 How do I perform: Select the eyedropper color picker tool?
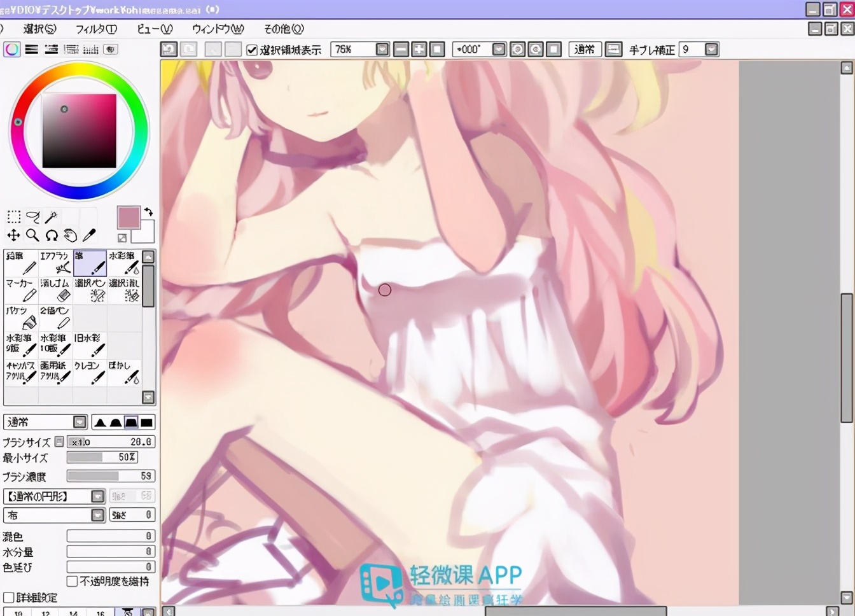(89, 235)
